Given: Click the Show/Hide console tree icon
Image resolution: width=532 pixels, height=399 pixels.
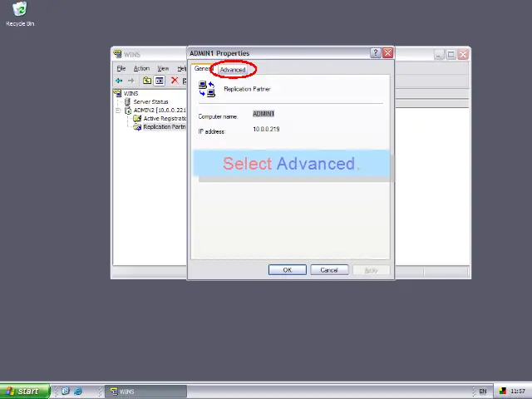Looking at the screenshot, I should coord(159,81).
